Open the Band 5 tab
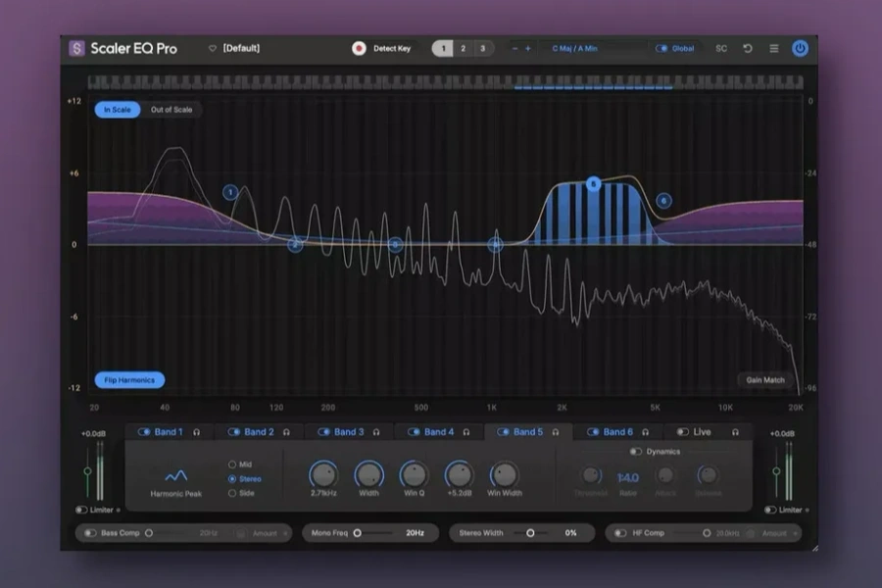The height and width of the screenshot is (588, 882). tap(528, 432)
